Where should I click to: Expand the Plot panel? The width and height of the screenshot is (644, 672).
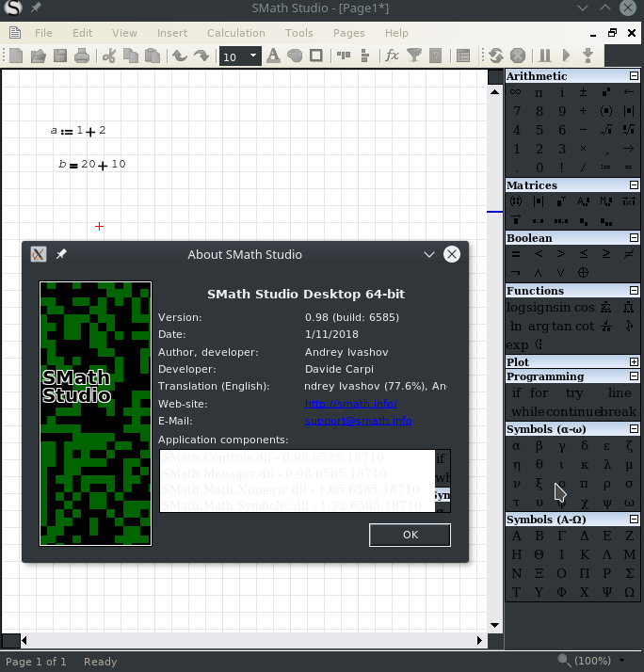pos(634,362)
